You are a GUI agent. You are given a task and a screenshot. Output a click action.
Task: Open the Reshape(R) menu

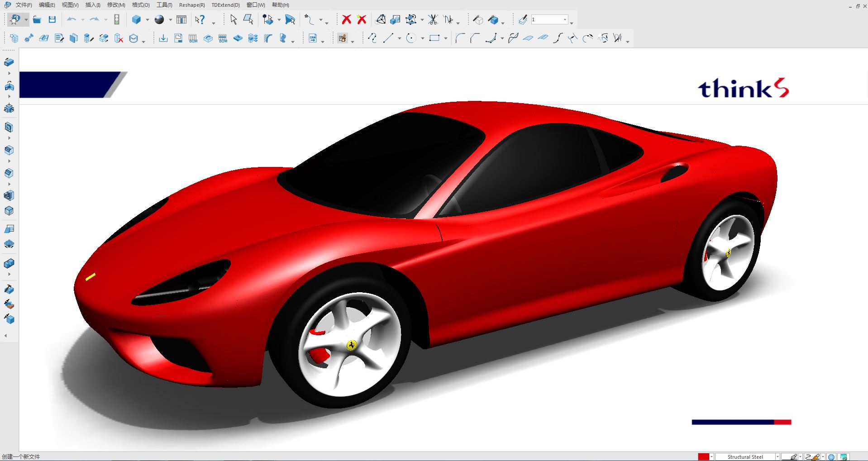(x=192, y=5)
